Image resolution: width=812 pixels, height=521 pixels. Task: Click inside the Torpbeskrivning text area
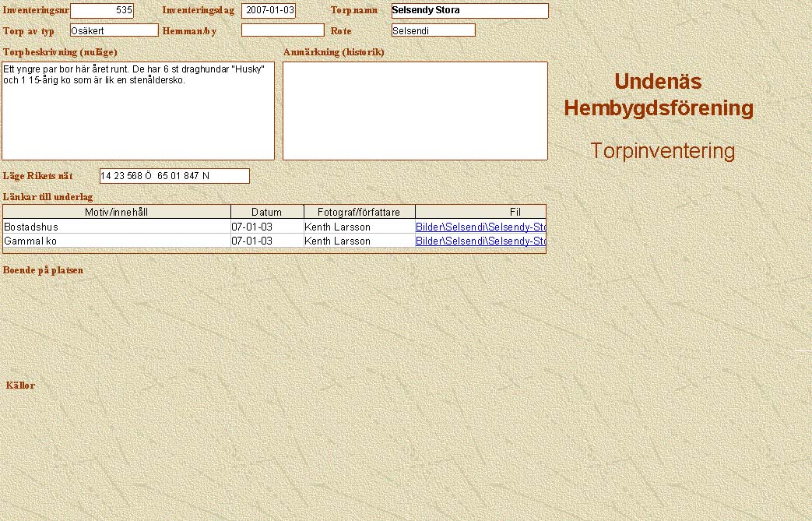point(138,117)
